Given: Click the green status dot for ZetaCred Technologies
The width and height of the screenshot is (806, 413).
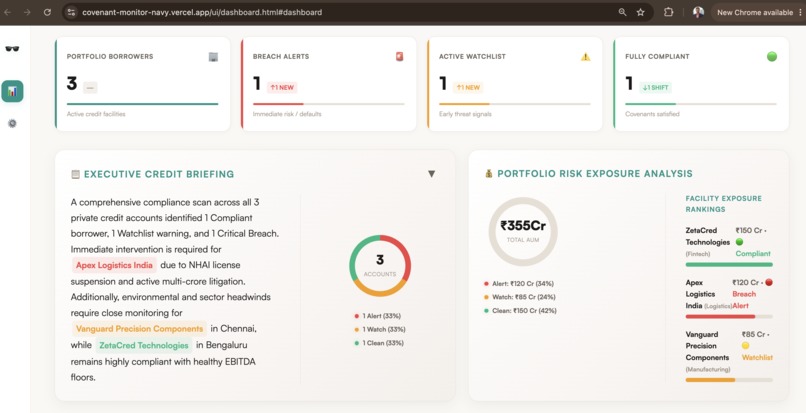Looking at the screenshot, I should click(739, 242).
